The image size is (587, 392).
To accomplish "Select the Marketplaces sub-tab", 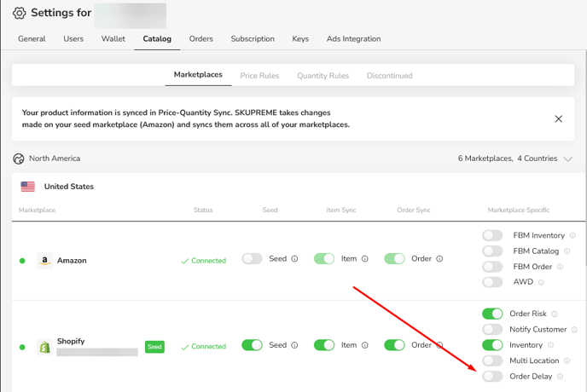I will 198,75.
